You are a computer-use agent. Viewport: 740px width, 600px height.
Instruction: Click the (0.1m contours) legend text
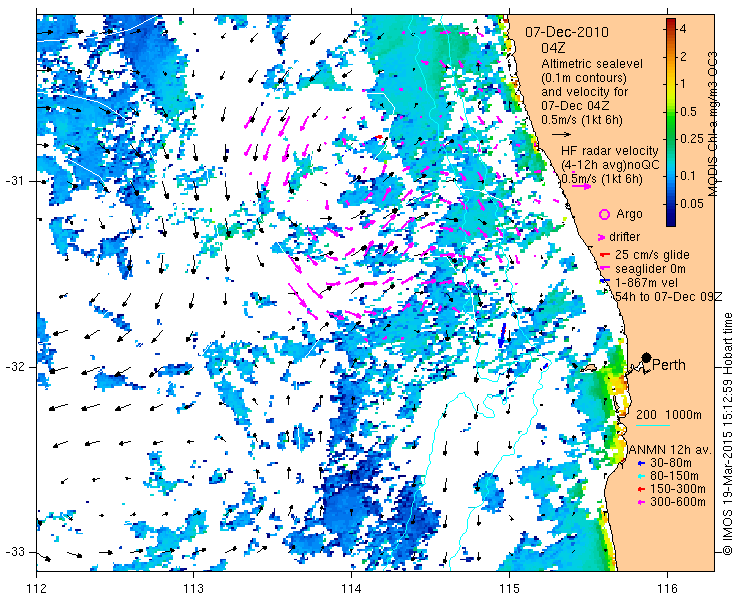click(584, 77)
